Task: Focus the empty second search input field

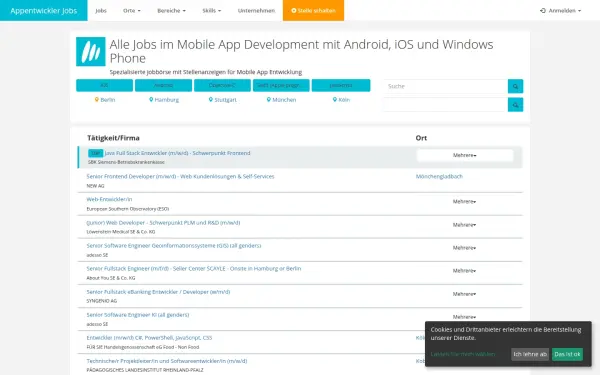Action: point(446,104)
